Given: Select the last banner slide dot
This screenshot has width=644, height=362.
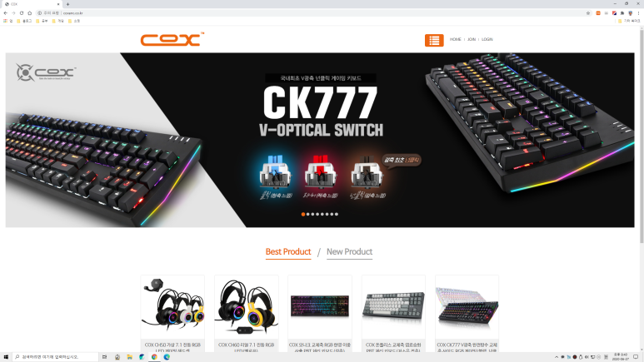Looking at the screenshot, I should (x=337, y=214).
